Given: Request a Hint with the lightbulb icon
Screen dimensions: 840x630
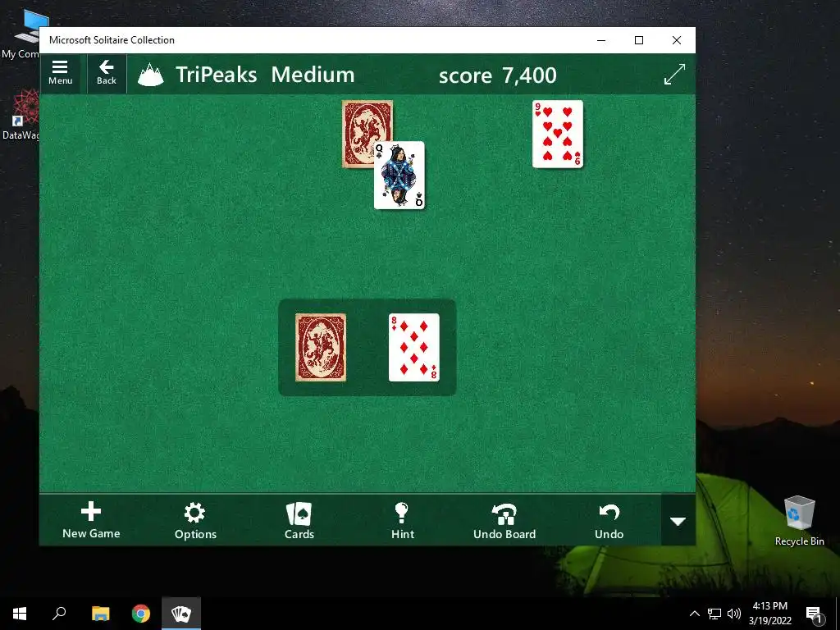Looking at the screenshot, I should click(402, 519).
